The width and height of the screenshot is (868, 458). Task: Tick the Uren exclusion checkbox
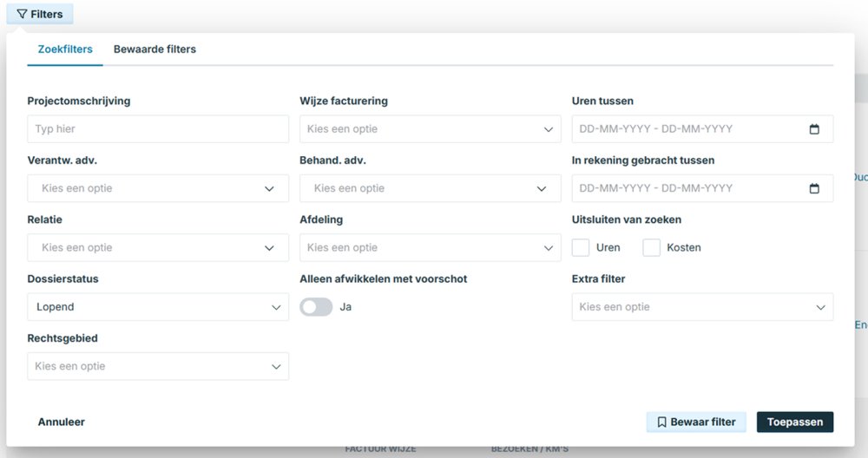(x=581, y=248)
